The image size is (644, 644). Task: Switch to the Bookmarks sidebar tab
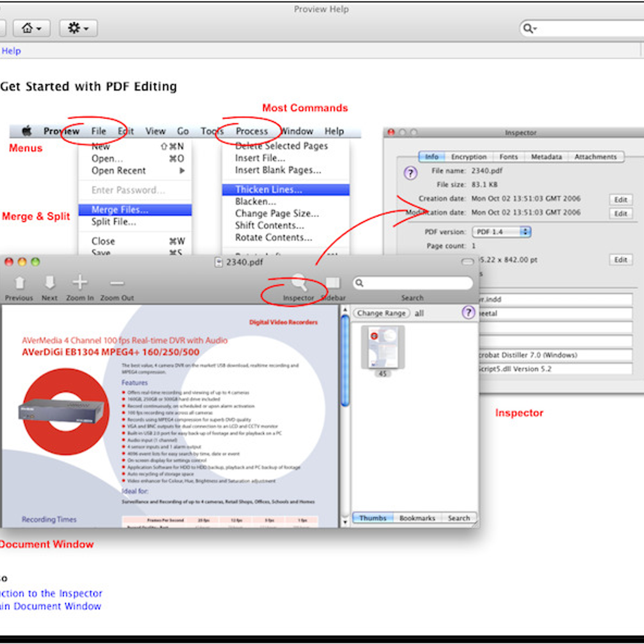(x=417, y=518)
